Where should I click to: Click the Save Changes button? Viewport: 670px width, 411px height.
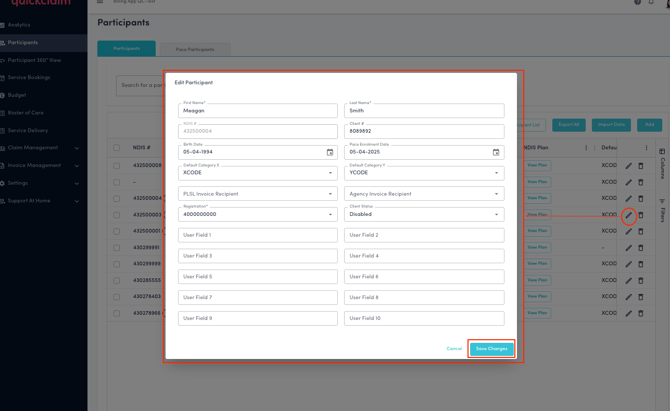pyautogui.click(x=492, y=349)
